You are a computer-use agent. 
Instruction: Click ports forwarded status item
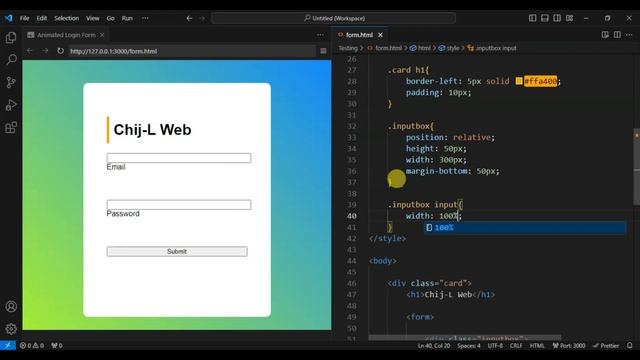click(x=57, y=345)
